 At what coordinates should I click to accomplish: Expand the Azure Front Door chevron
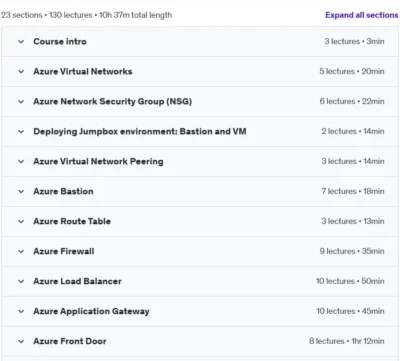pyautogui.click(x=21, y=342)
